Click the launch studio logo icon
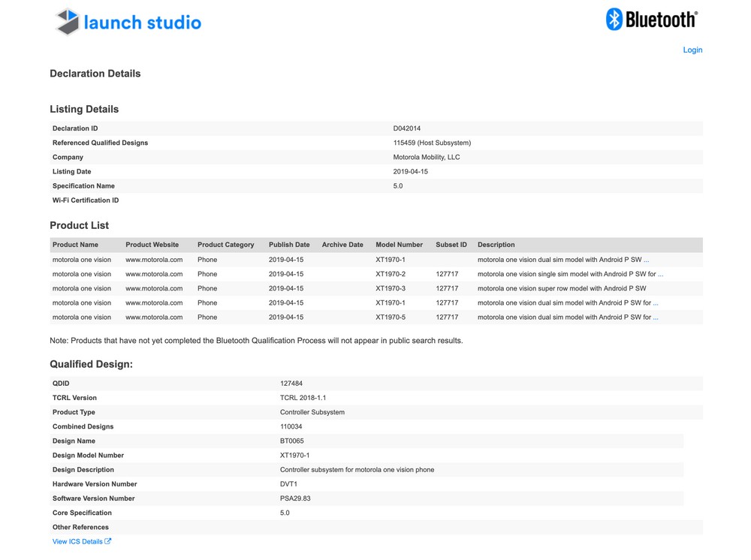The height and width of the screenshot is (560, 751). [x=68, y=22]
